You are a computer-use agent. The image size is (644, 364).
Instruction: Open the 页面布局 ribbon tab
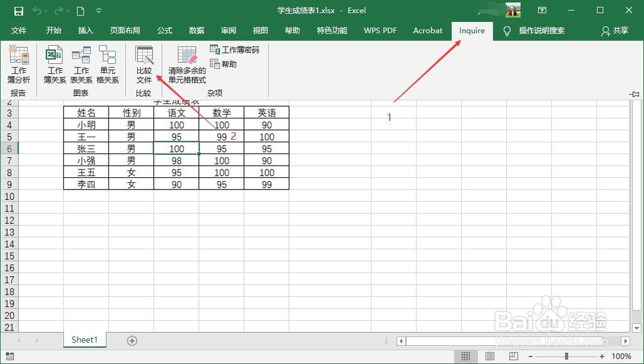click(x=125, y=30)
